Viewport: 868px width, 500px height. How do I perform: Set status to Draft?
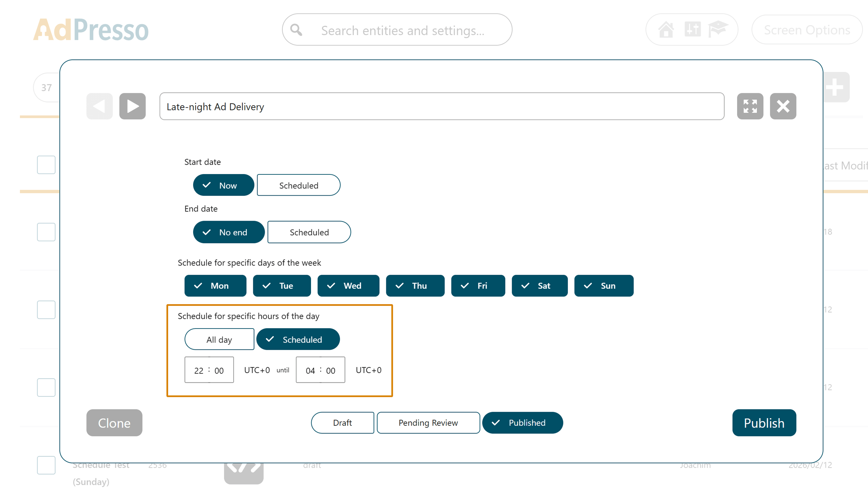(x=342, y=423)
